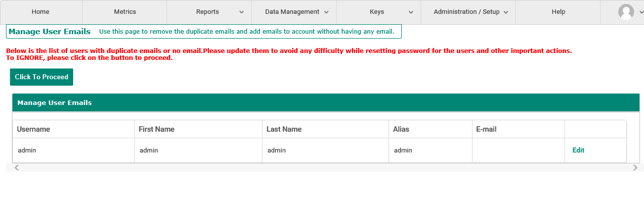The height and width of the screenshot is (204, 644).
Task: Click the empty E-mail cell for admin
Action: [x=518, y=150]
